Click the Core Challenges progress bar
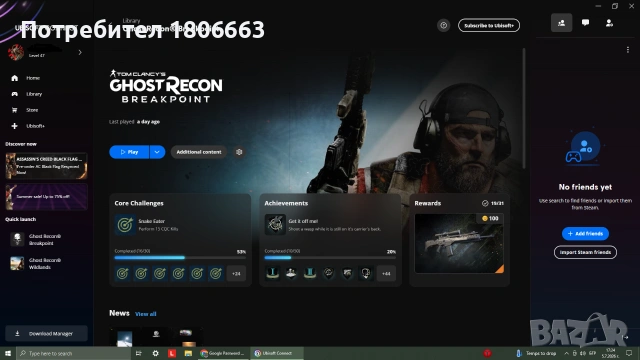640x360 pixels. [x=180, y=258]
